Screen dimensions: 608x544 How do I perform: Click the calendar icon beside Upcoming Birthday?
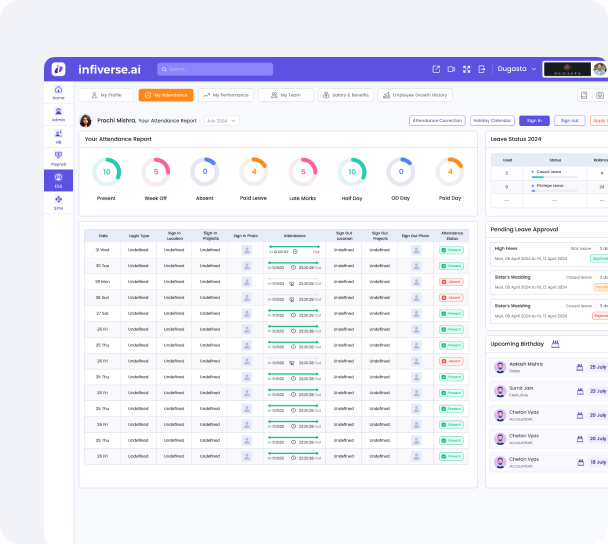(555, 344)
